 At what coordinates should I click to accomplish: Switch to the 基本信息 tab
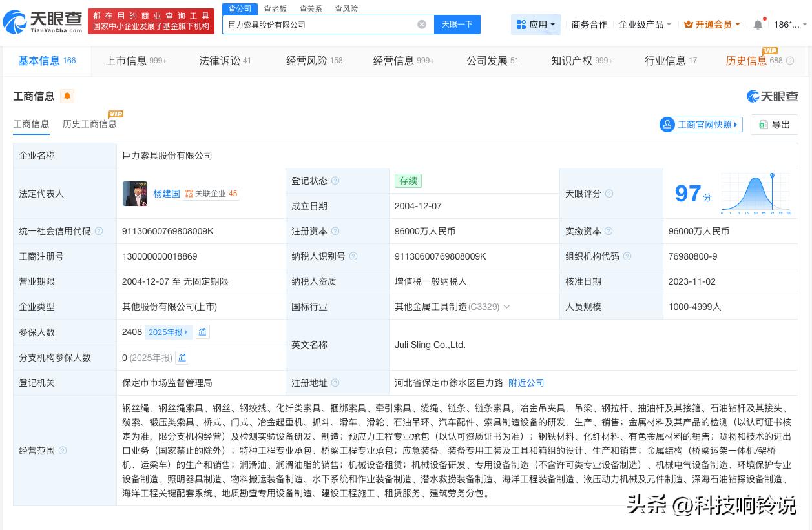click(47, 61)
